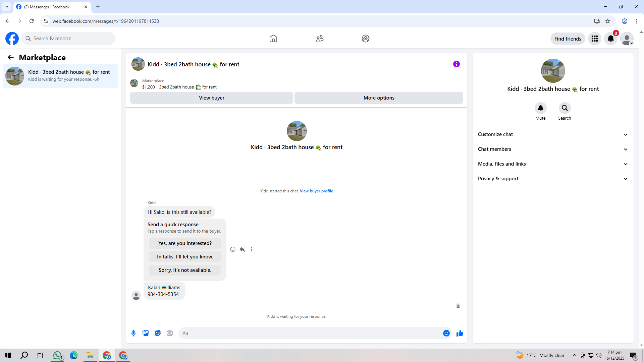Go to the Home feed icon
The width and height of the screenshot is (644, 362).
click(x=273, y=39)
